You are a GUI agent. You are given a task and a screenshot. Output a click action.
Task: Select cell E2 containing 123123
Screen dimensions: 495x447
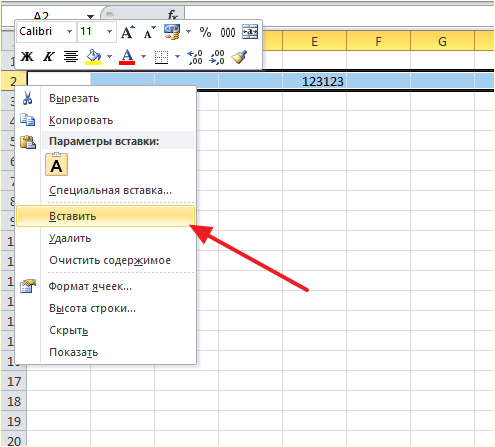314,81
